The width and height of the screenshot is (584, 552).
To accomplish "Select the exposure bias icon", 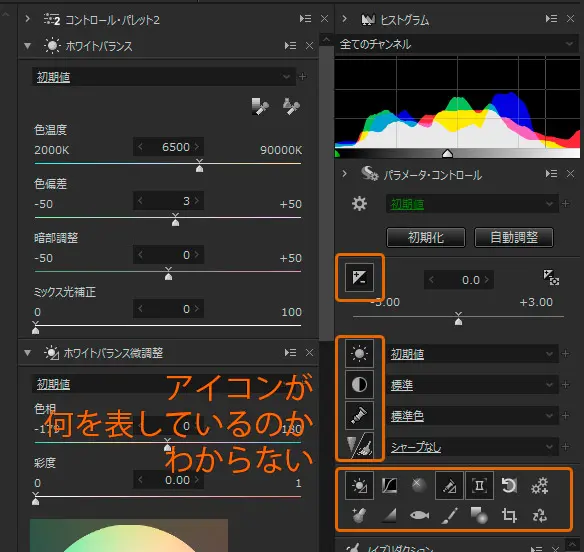I will [x=359, y=277].
